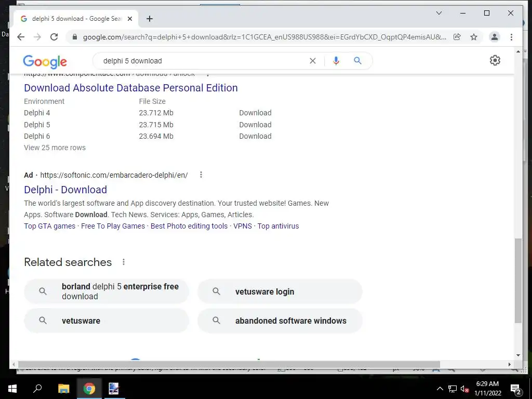Click the Google search box
Image resolution: width=532 pixels, height=399 pixels.
(x=204, y=61)
